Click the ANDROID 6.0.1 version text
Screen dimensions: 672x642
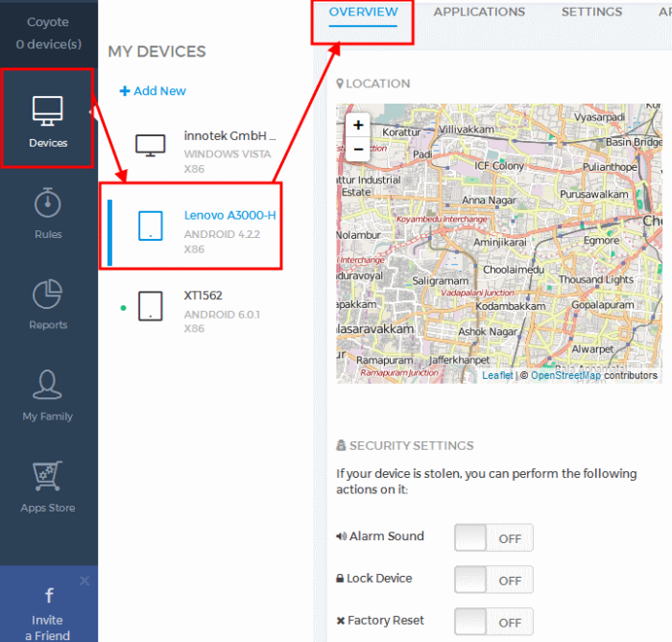222,315
